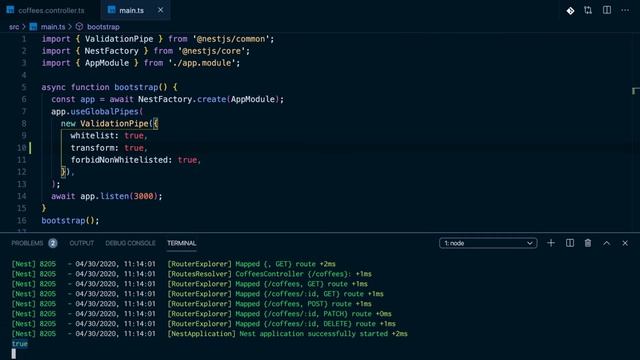640x360 pixels.
Task: Click 'whitelist: true' option line
Action: coord(109,136)
